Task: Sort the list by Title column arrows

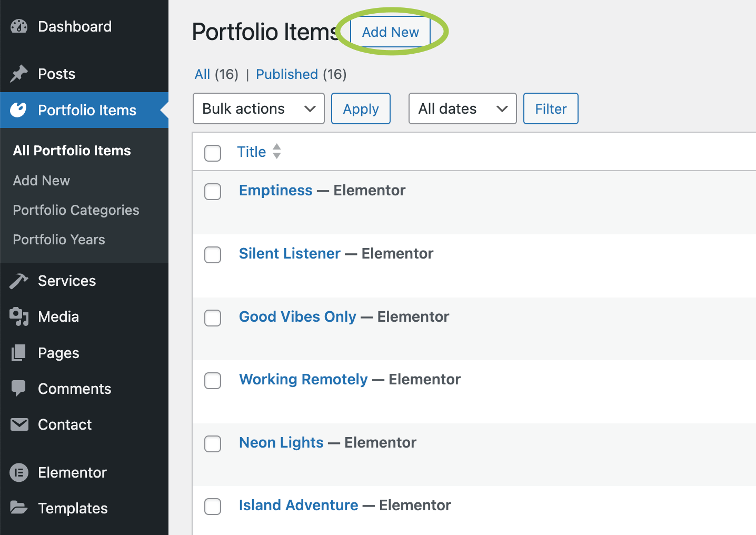Action: (276, 152)
